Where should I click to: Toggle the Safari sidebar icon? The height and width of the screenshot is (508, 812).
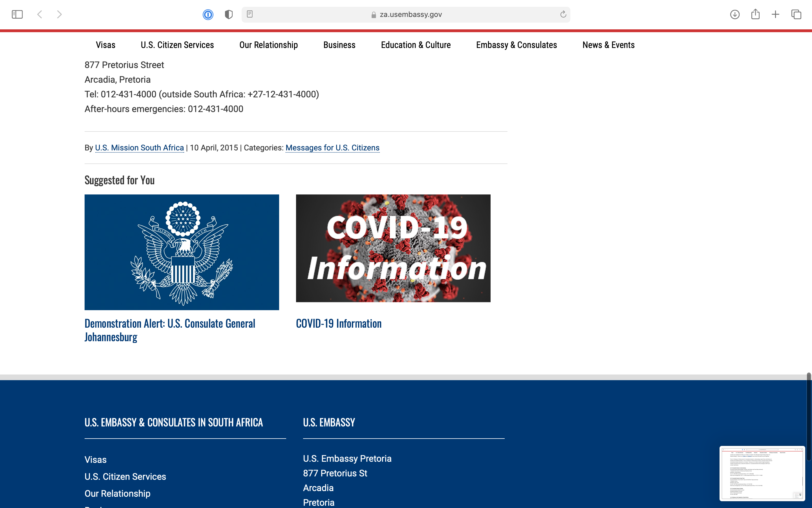[x=17, y=14]
